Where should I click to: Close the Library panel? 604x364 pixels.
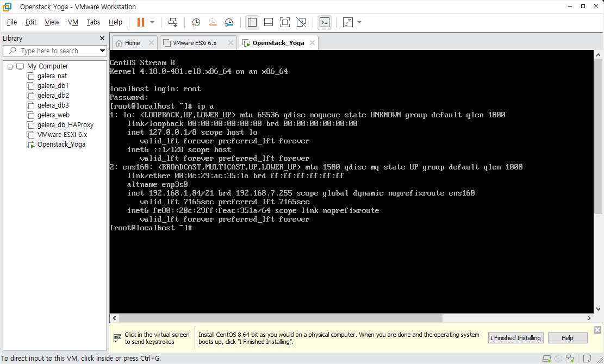click(102, 39)
